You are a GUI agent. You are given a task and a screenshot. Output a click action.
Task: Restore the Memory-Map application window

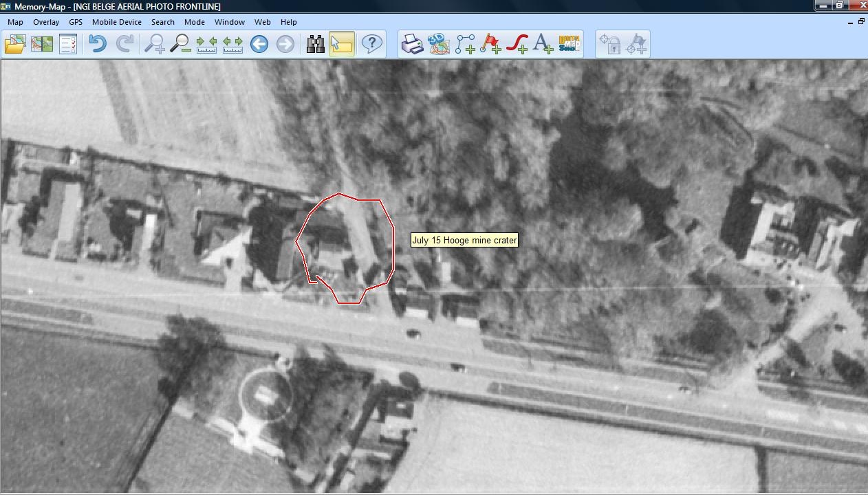pos(840,5)
